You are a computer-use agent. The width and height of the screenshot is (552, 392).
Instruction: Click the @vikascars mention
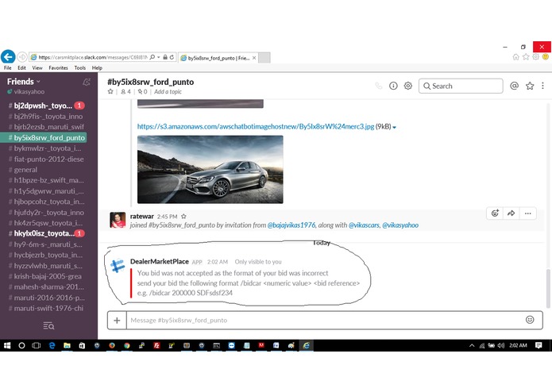(x=364, y=225)
